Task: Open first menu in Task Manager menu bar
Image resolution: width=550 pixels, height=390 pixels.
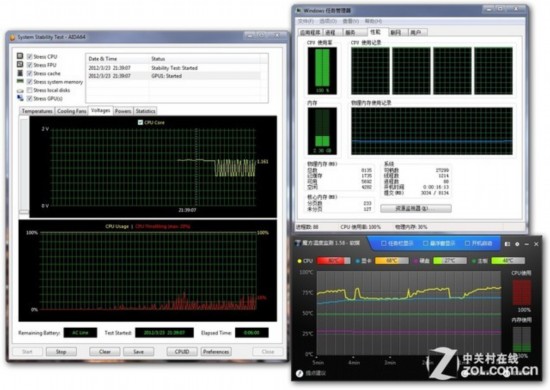Action: point(306,21)
